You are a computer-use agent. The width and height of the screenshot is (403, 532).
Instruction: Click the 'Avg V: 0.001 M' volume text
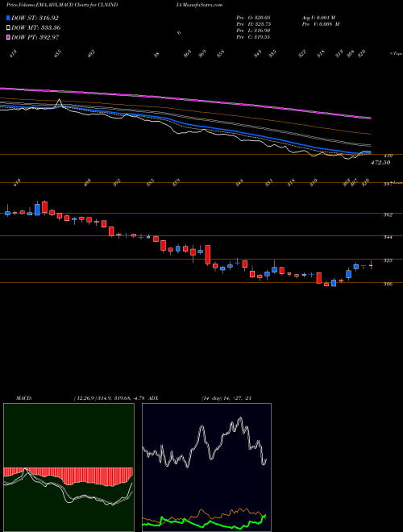coord(320,18)
